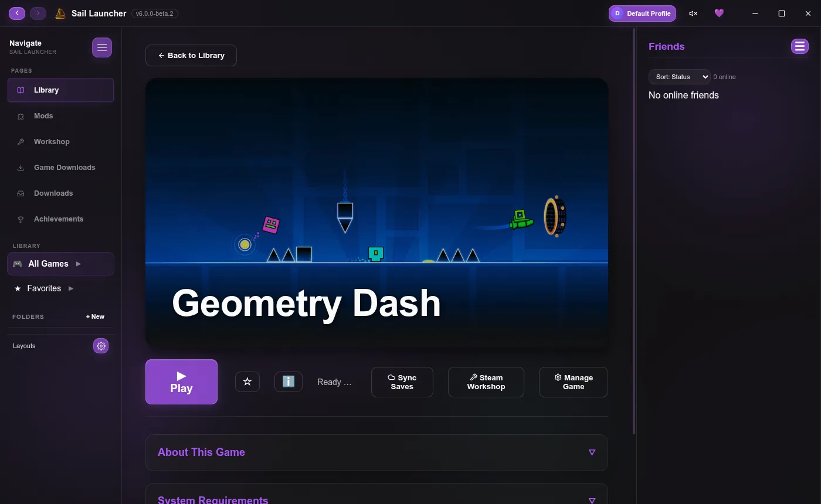
Task: Click the v6.0.0-beta.2 version badge
Action: pyautogui.click(x=155, y=13)
